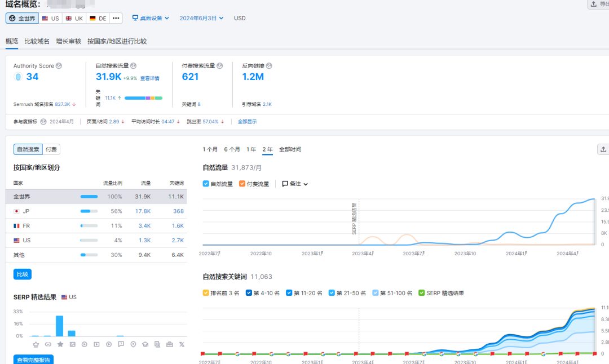Click the crown icon under SERP chart

click(36, 344)
